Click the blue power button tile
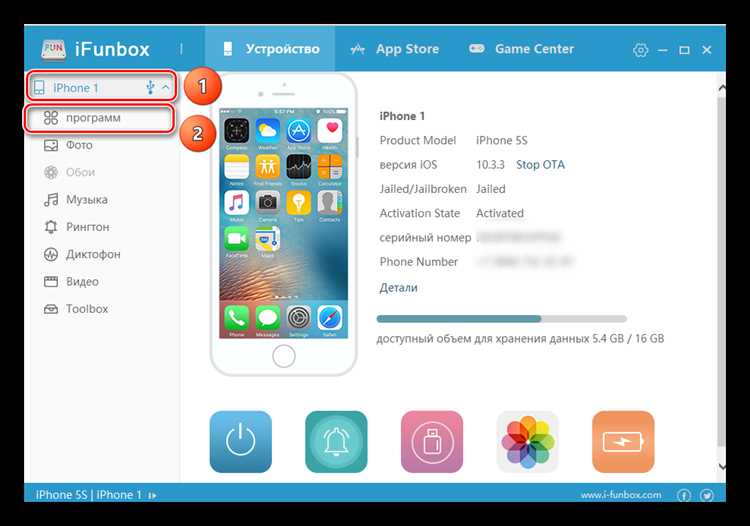 241,442
